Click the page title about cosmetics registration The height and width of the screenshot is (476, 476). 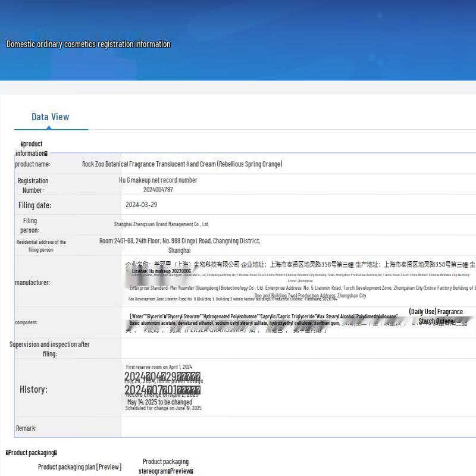pyautogui.click(x=89, y=44)
